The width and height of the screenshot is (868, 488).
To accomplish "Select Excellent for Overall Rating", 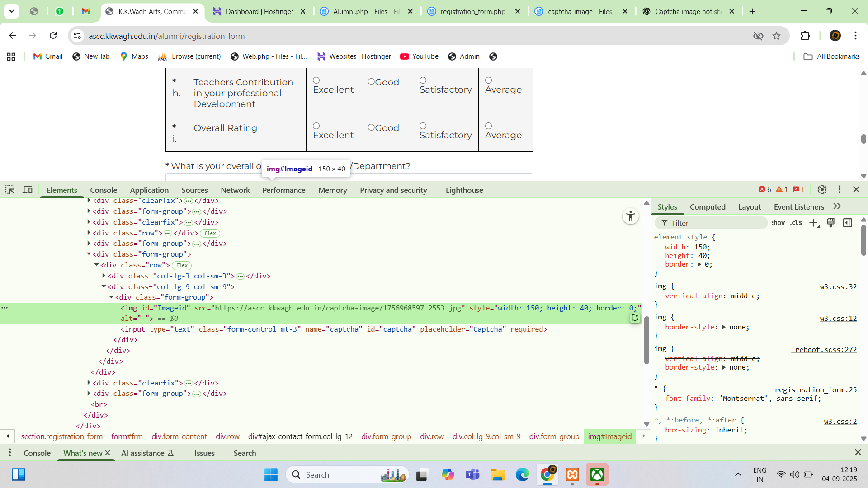I will pos(316,126).
